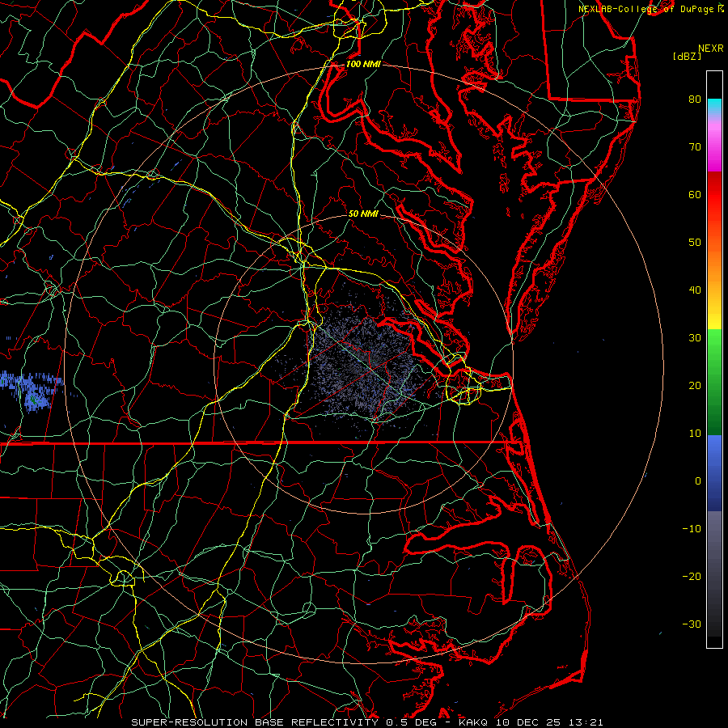
Task: Select the 0 dBZ scale label
Action: [x=698, y=481]
